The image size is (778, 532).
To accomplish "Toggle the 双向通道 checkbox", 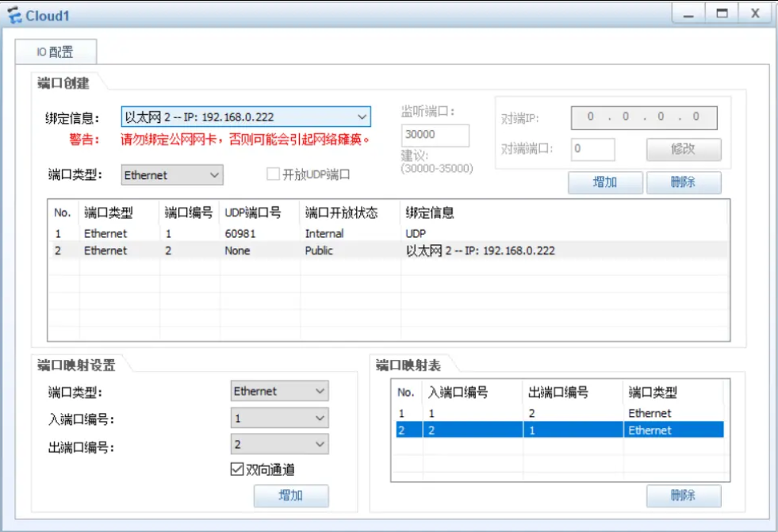I will click(237, 469).
